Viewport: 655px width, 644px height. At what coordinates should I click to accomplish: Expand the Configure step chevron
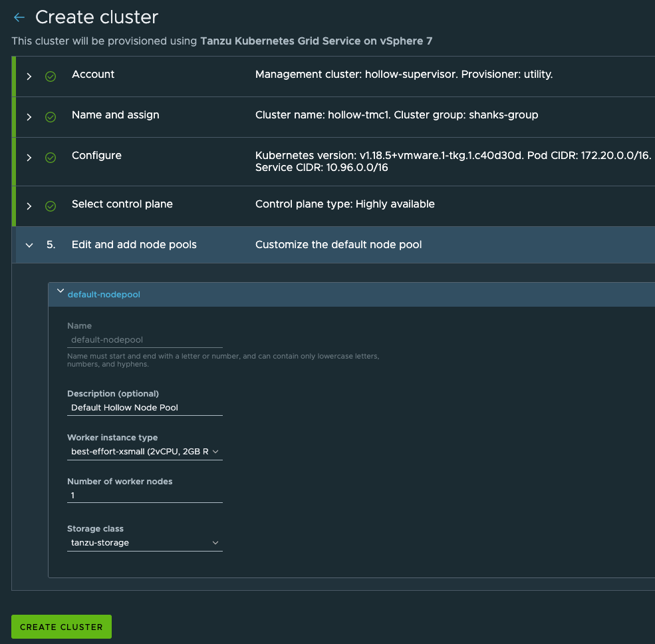(x=29, y=158)
